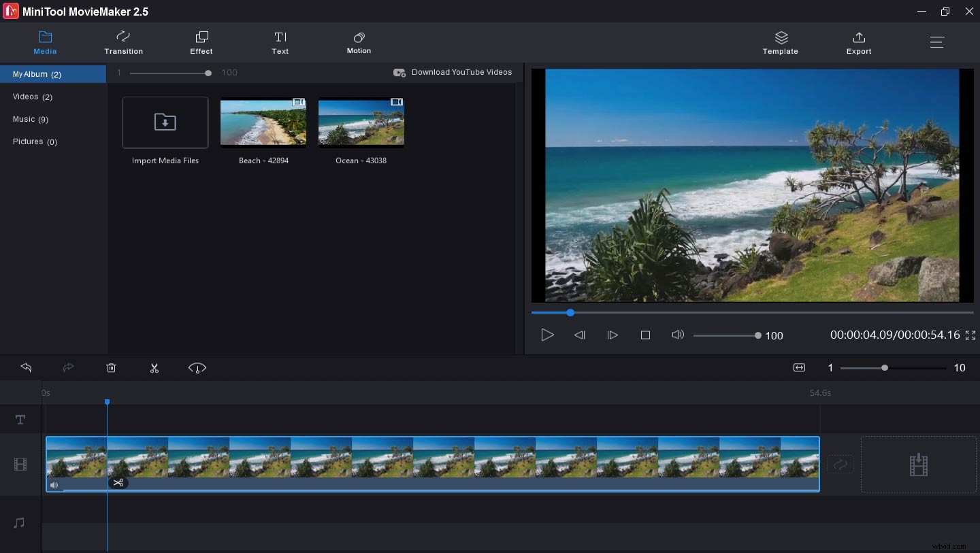Open the hamburger menu
Screen dimensions: 980x553
(936, 42)
